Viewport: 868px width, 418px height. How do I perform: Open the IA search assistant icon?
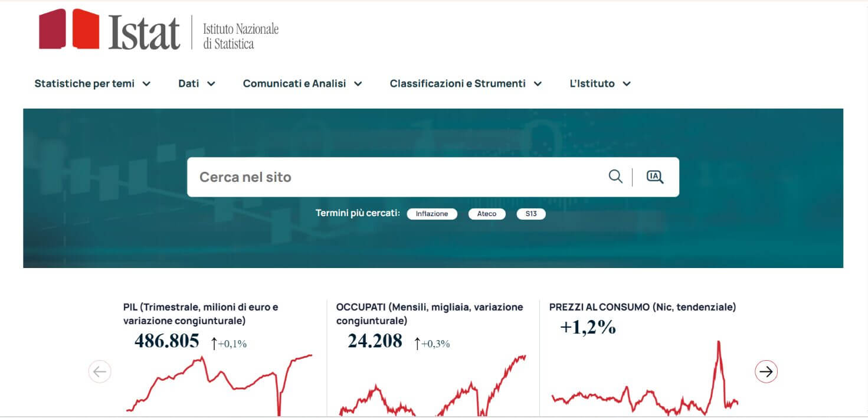[655, 176]
